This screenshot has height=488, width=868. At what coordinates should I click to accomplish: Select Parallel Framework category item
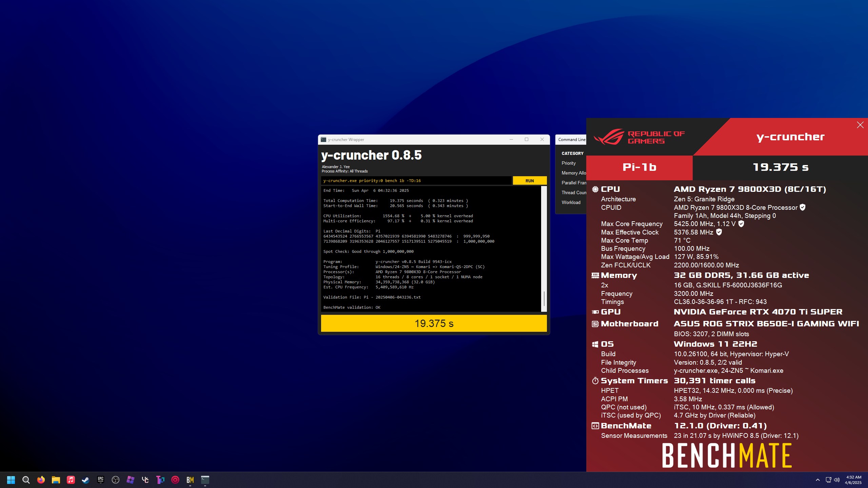(x=574, y=183)
